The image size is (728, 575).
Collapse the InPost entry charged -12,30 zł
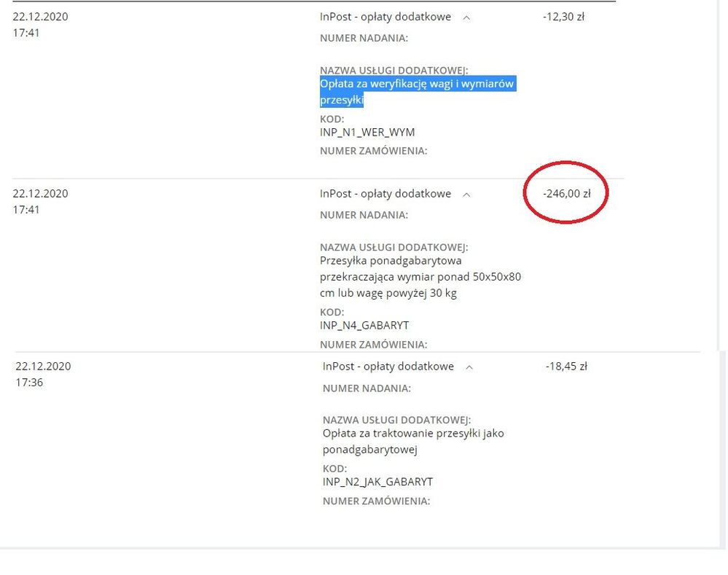[x=466, y=17]
